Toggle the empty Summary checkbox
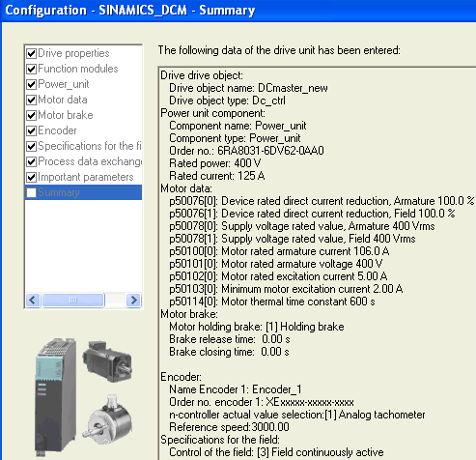Image resolution: width=476 pixels, height=460 pixels. pyautogui.click(x=31, y=192)
